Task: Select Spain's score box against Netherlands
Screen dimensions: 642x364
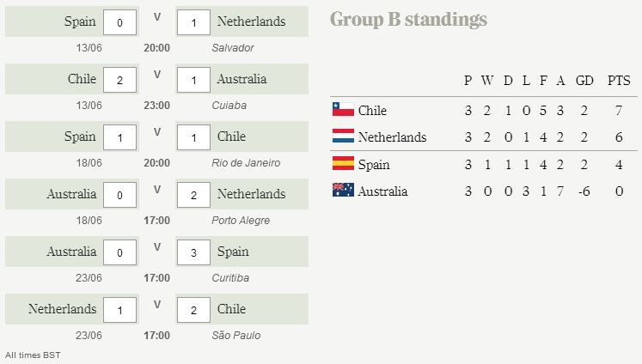Action: coord(120,22)
